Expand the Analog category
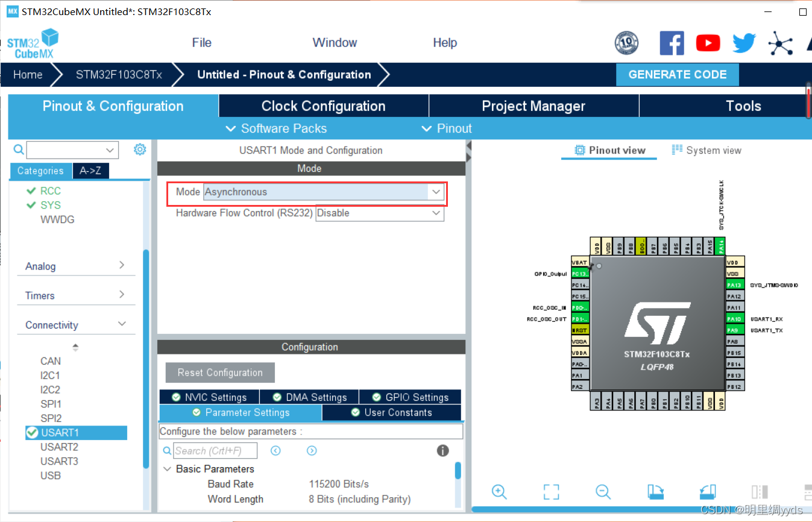Screen dimensions: 812x522 pos(75,266)
